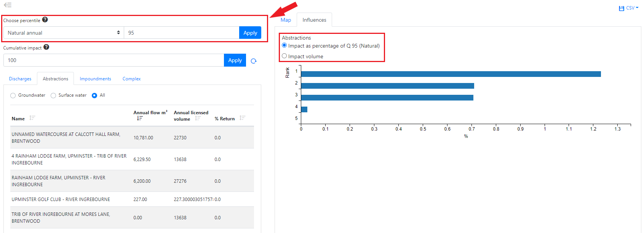Open the Discharges tab
The height and width of the screenshot is (233, 644).
(x=20, y=79)
